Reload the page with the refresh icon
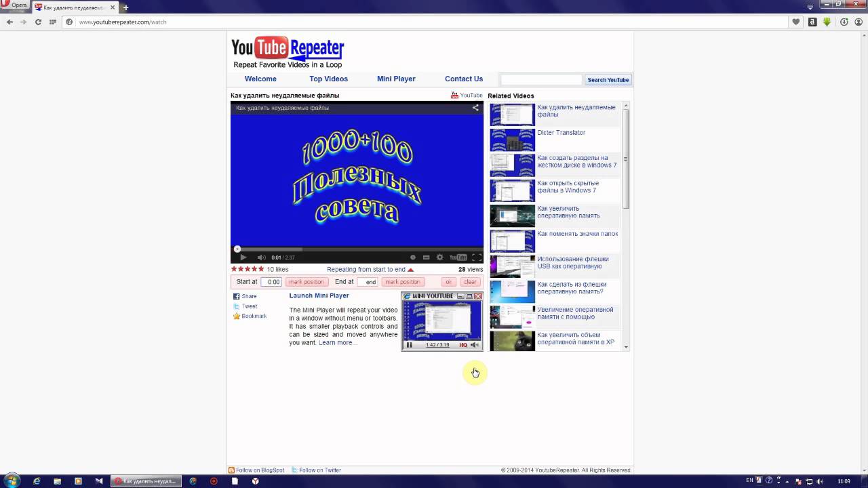 38,22
